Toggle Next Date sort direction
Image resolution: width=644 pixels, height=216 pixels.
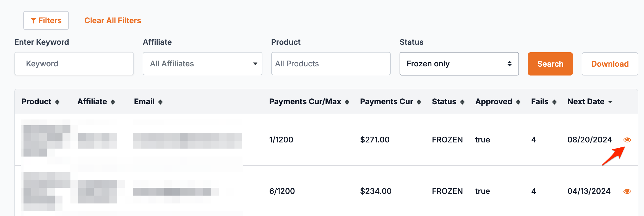tap(610, 102)
